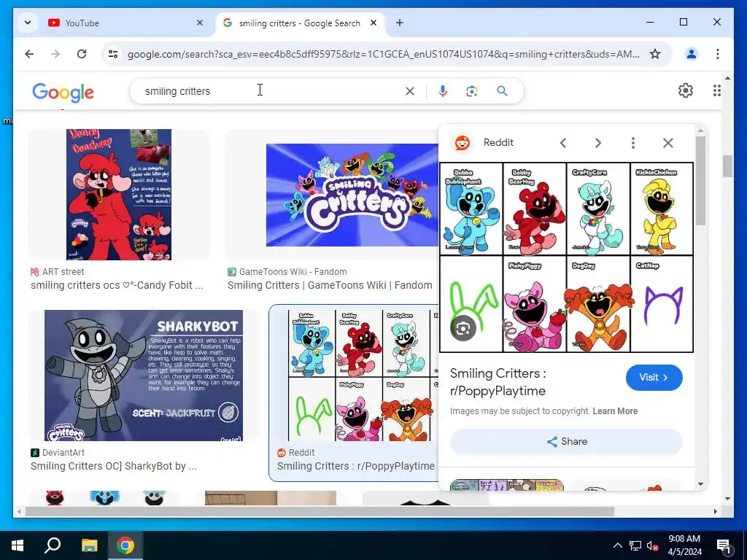Open Google quick settings gear
Image resolution: width=747 pixels, height=560 pixels.
686,90
